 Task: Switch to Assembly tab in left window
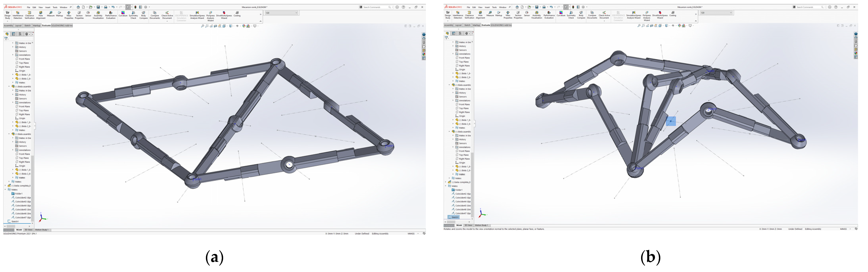click(x=9, y=26)
